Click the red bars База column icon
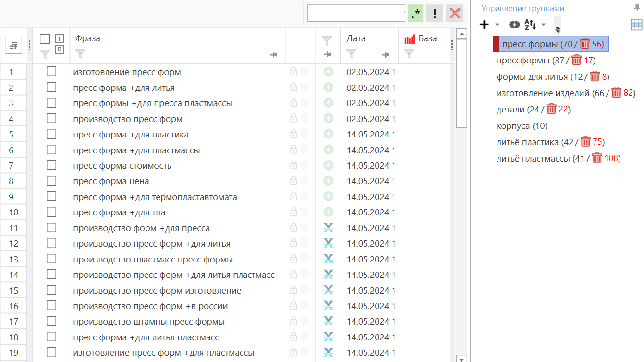Image resolution: width=644 pixels, height=362 pixels. (410, 39)
